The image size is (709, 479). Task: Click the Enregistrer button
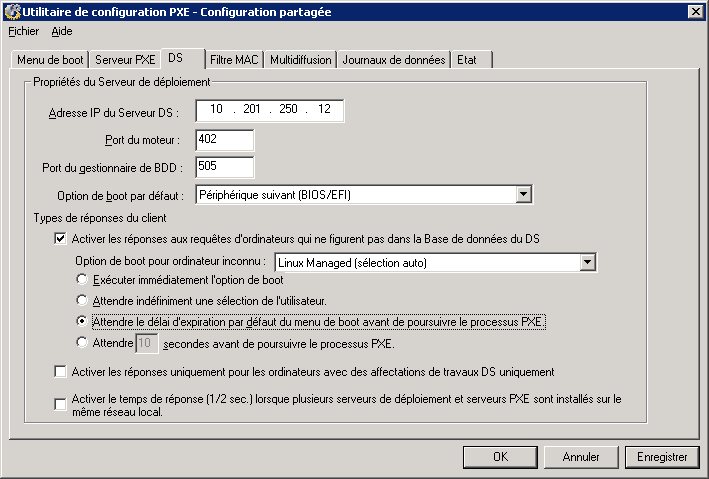(x=661, y=457)
